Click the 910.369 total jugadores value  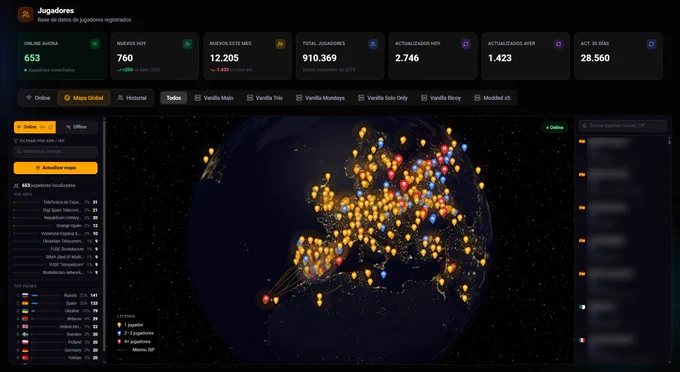320,58
